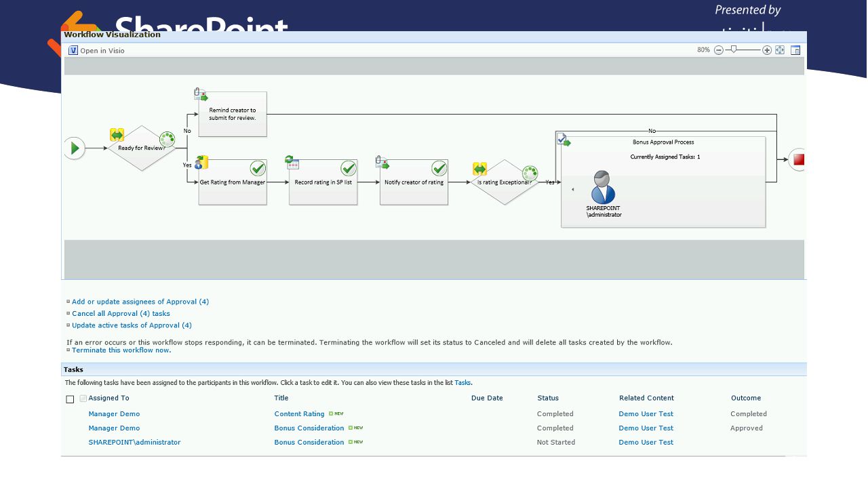Click the Is rating Exceptional decision diamond
This screenshot has width=868, height=488.
(x=505, y=182)
